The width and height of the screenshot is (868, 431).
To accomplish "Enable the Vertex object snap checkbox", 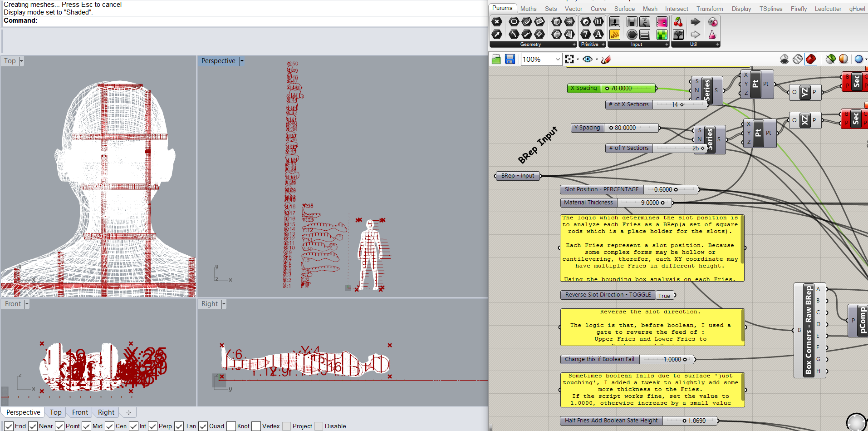I will (x=256, y=426).
